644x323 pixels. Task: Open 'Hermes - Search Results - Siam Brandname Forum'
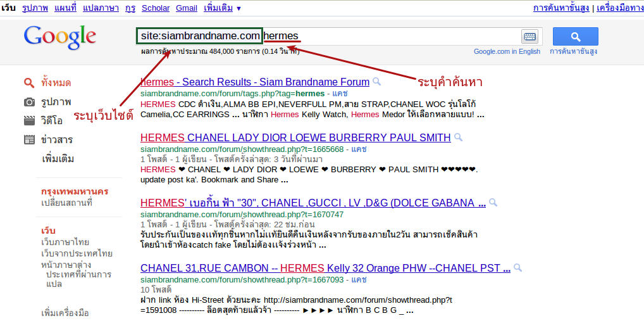coord(255,82)
